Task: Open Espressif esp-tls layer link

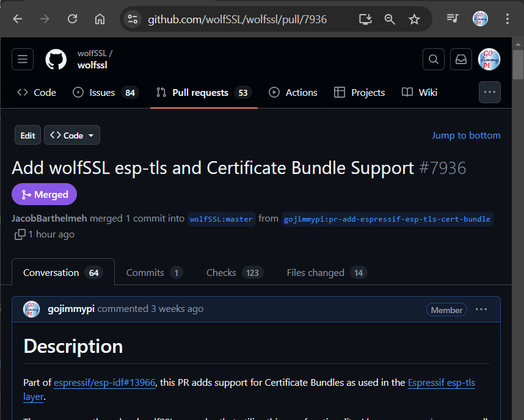Action: pos(442,383)
